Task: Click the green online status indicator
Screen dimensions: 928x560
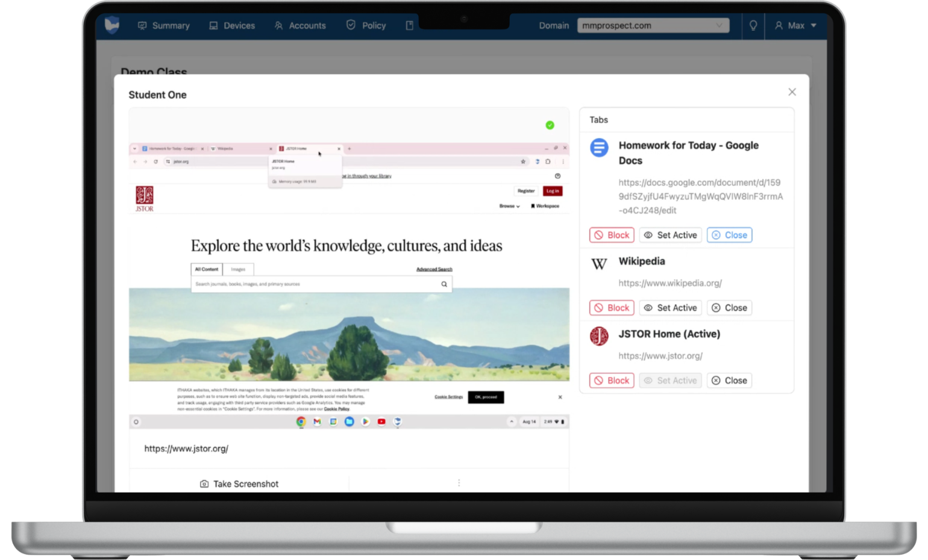Action: (550, 125)
